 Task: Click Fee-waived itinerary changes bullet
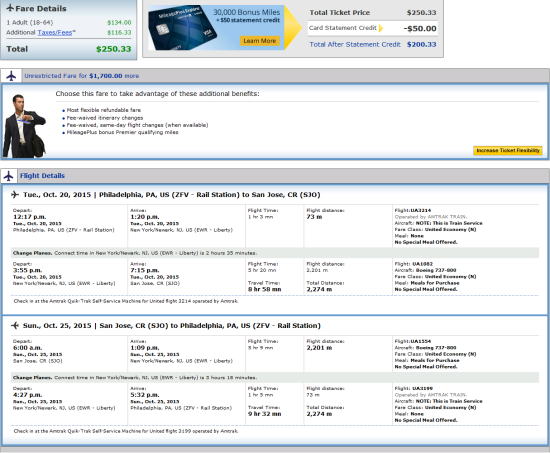(x=105, y=118)
